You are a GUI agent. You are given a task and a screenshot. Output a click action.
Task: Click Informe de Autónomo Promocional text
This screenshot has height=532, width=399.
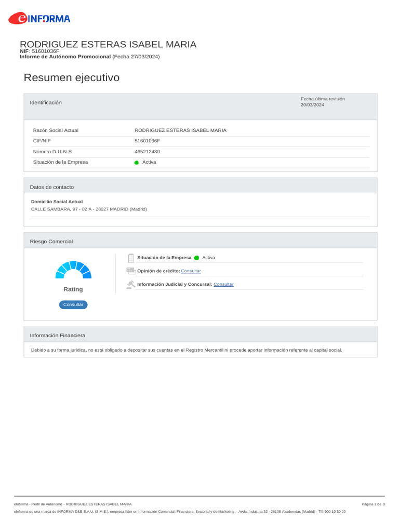point(65,57)
